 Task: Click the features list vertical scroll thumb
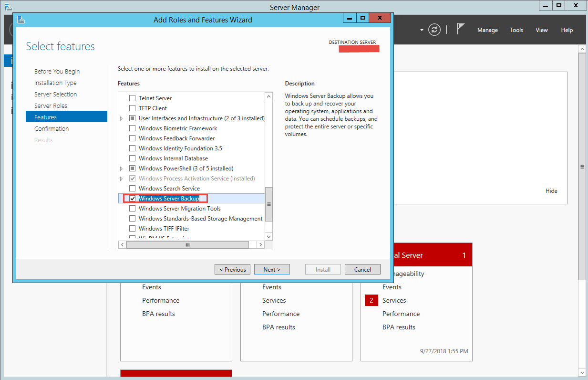[269, 204]
